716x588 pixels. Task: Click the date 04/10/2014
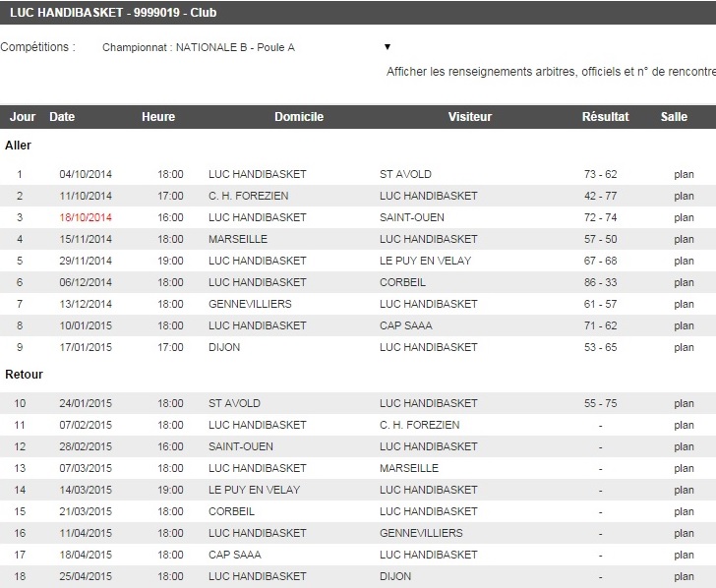coord(86,174)
